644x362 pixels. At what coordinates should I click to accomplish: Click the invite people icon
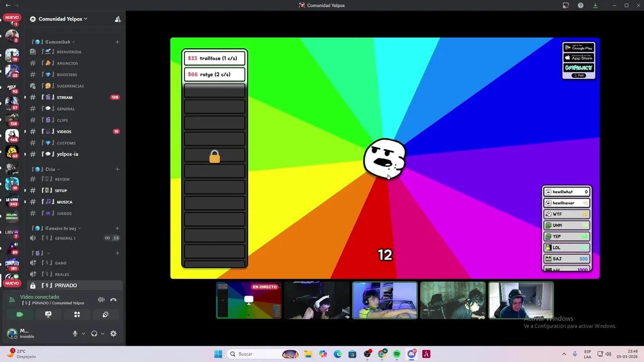tap(118, 19)
